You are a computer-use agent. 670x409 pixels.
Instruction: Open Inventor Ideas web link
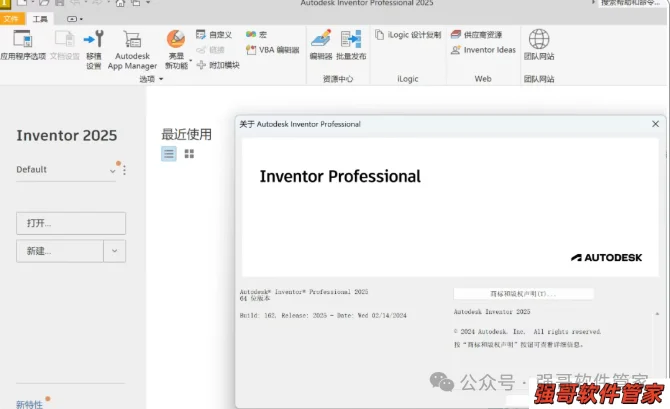pos(483,50)
